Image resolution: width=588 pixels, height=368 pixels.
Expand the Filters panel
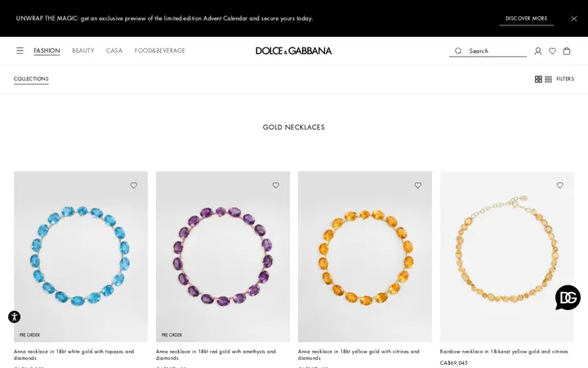tap(565, 79)
